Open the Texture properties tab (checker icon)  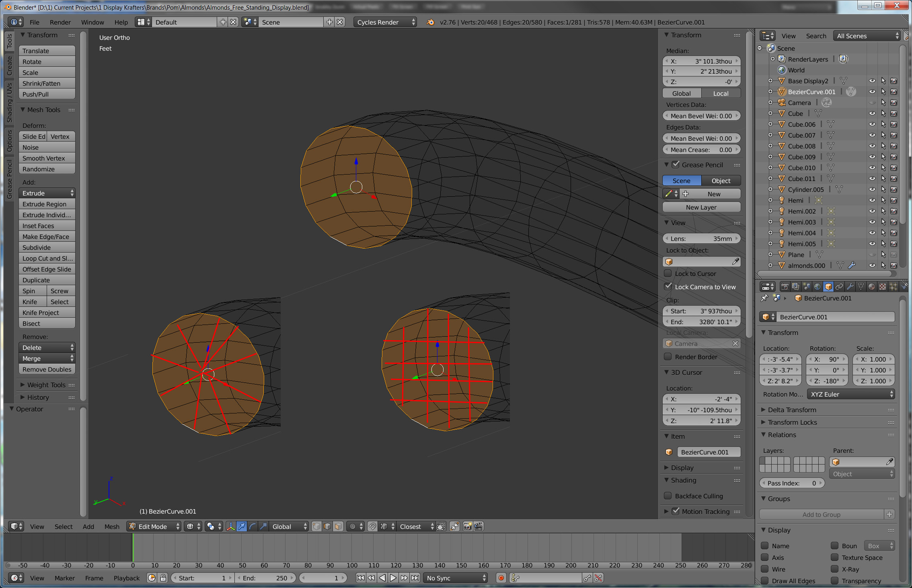(883, 286)
